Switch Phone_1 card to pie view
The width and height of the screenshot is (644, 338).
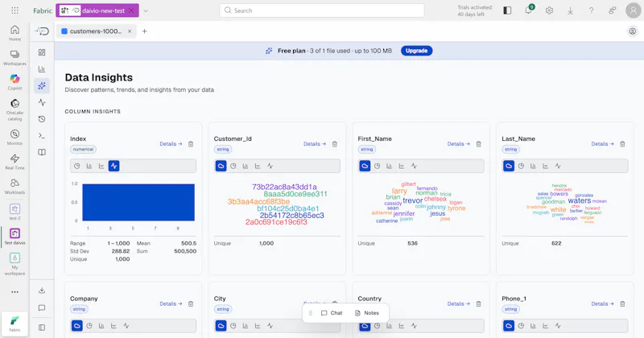521,326
